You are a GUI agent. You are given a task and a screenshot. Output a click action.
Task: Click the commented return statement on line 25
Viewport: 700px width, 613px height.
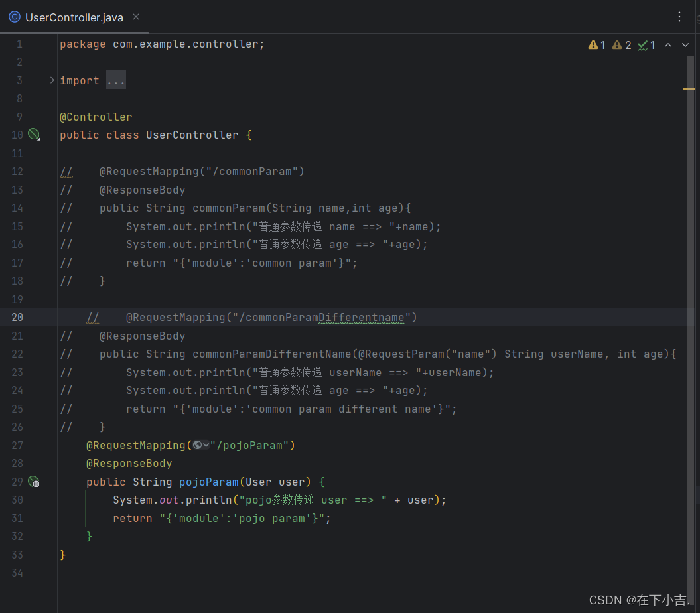coord(291,409)
